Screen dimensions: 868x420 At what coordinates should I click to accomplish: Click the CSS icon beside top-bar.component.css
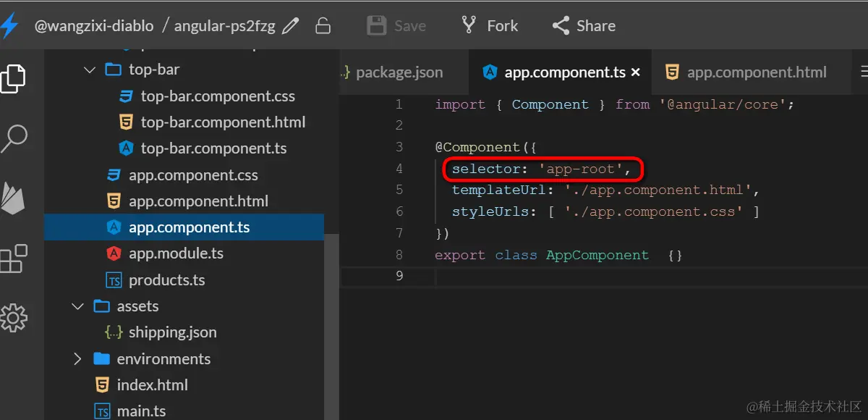coord(126,96)
